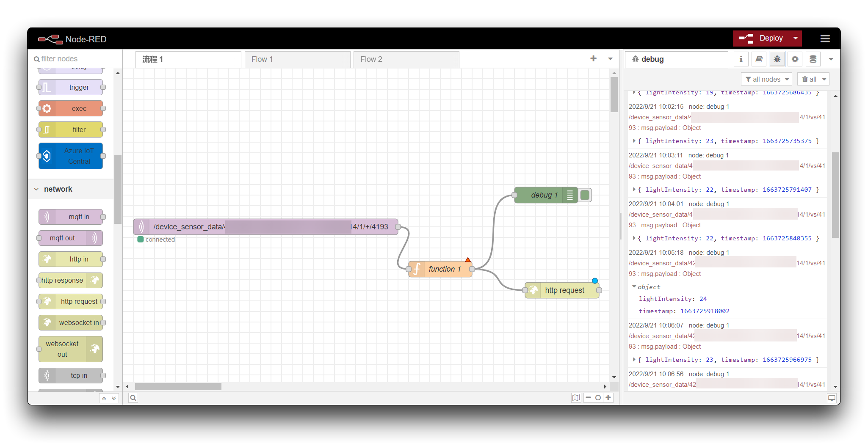Select the http request node on canvas
This screenshot has height=446, width=868.
[562, 290]
